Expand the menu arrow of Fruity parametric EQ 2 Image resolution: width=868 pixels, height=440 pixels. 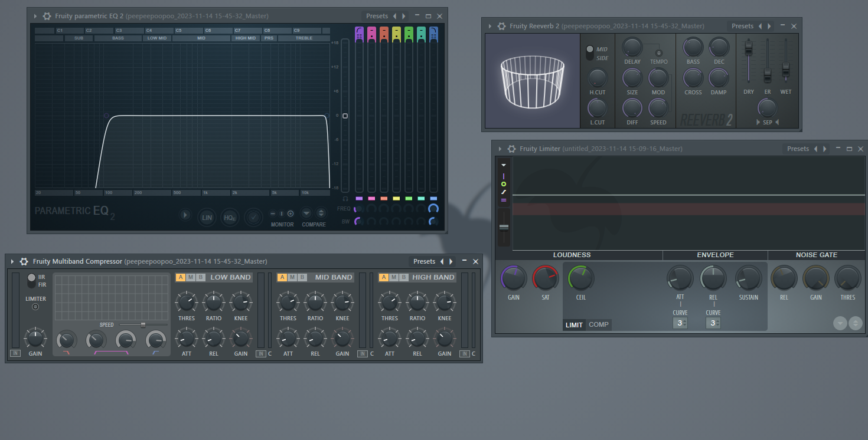tap(35, 16)
